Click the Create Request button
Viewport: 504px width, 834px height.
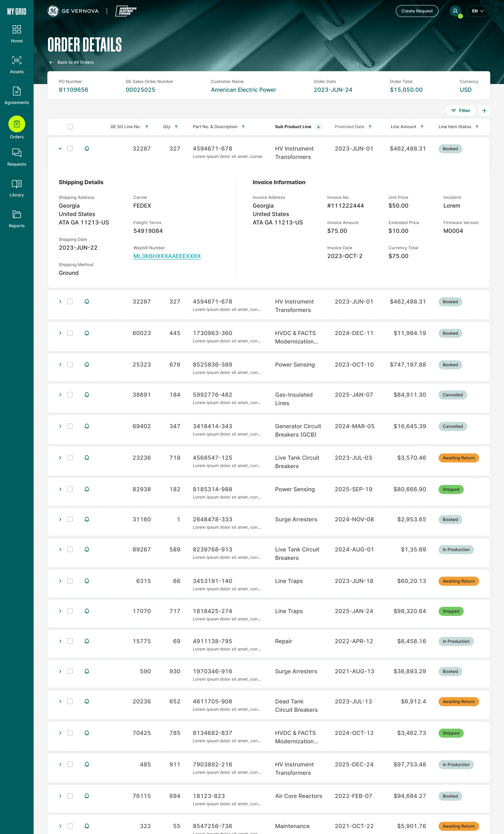point(417,11)
